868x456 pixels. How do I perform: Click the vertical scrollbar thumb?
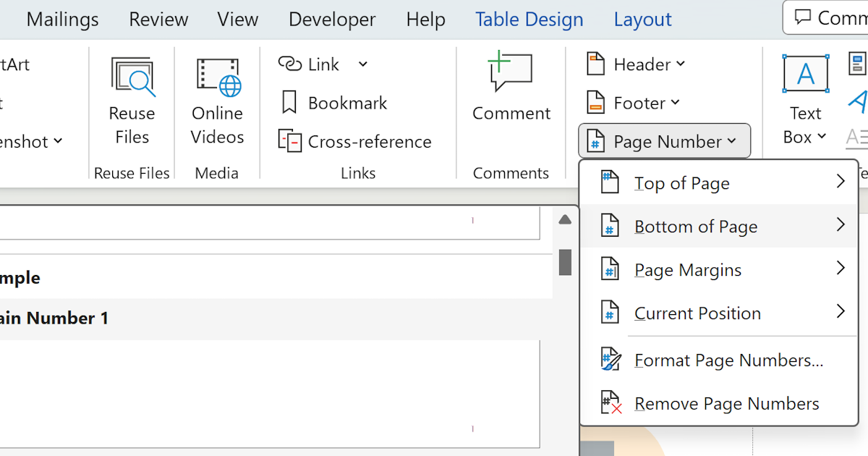566,262
